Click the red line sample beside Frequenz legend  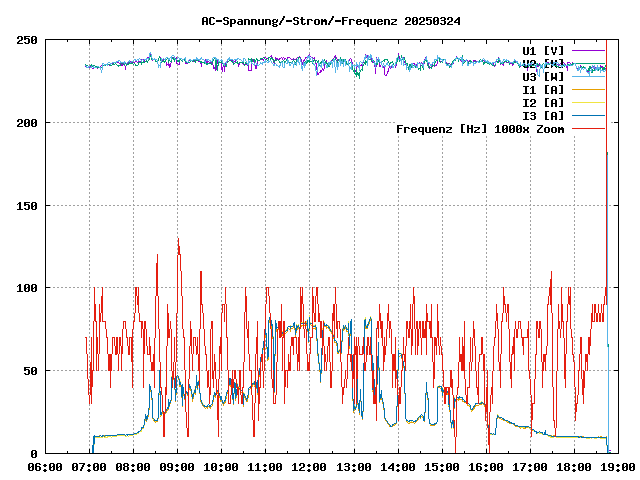pyautogui.click(x=588, y=129)
